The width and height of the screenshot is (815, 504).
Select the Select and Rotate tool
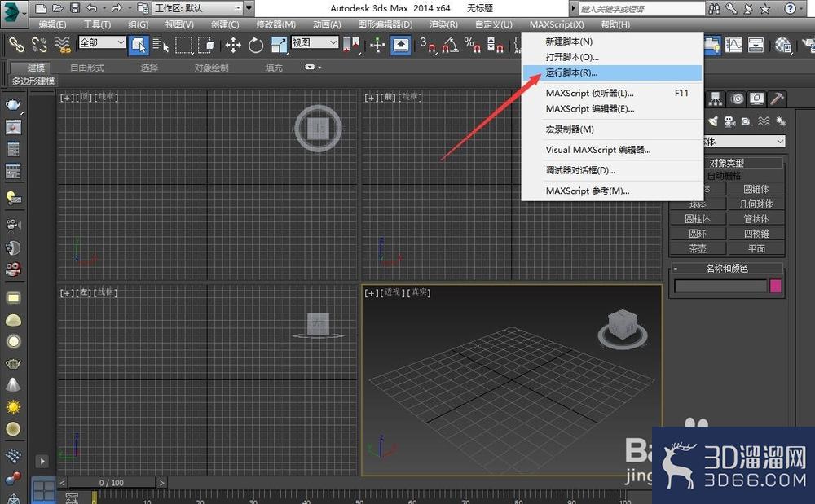256,45
